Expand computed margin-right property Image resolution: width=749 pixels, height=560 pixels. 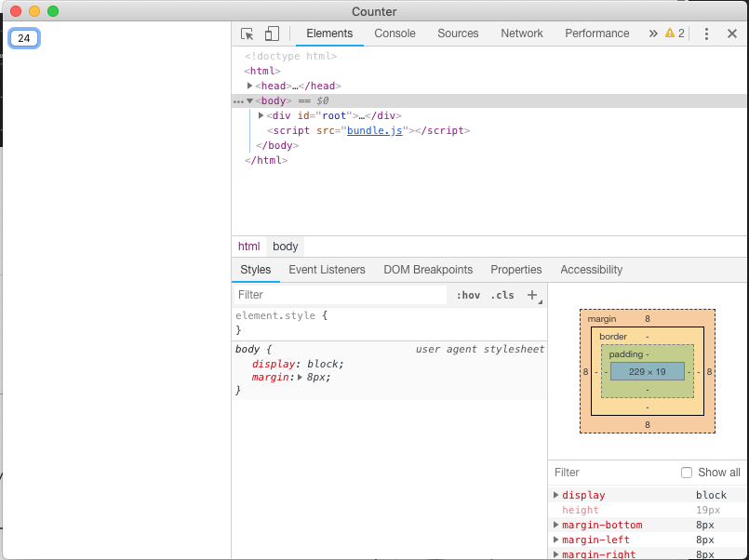pos(556,554)
